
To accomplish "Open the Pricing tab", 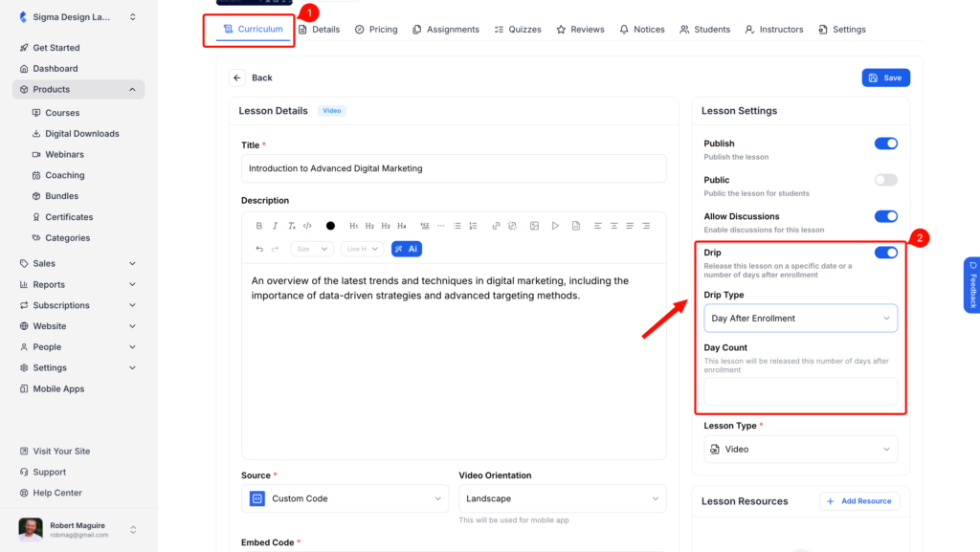I will [x=376, y=30].
